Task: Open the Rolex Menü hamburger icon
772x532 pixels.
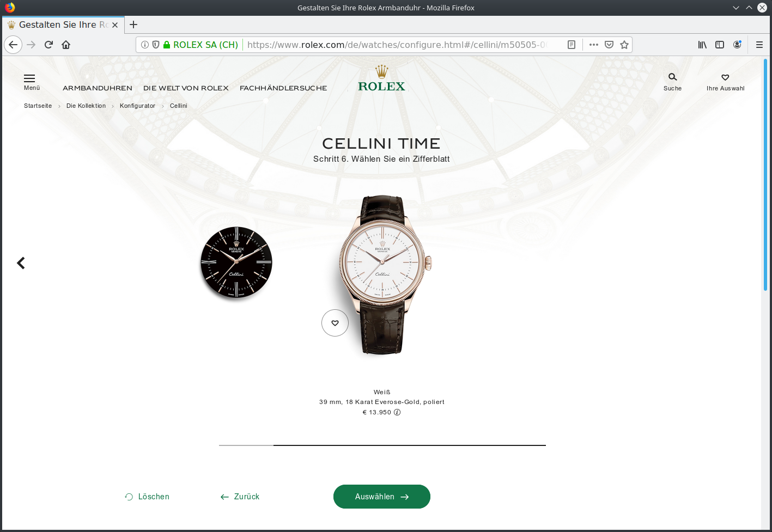Action: click(x=29, y=78)
